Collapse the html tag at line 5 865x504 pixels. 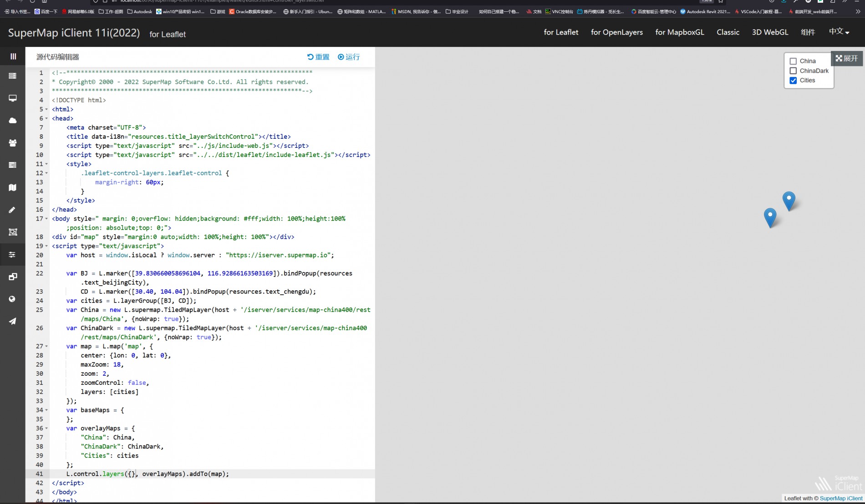(46, 110)
